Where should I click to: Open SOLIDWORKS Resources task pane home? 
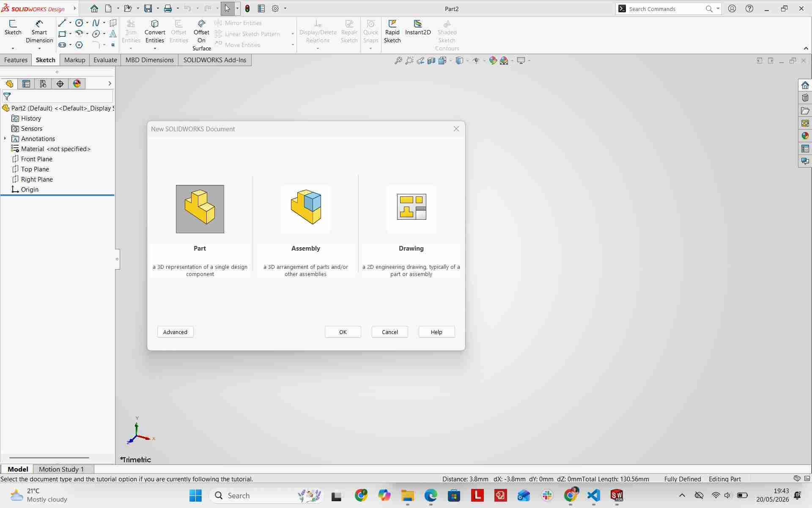point(805,85)
